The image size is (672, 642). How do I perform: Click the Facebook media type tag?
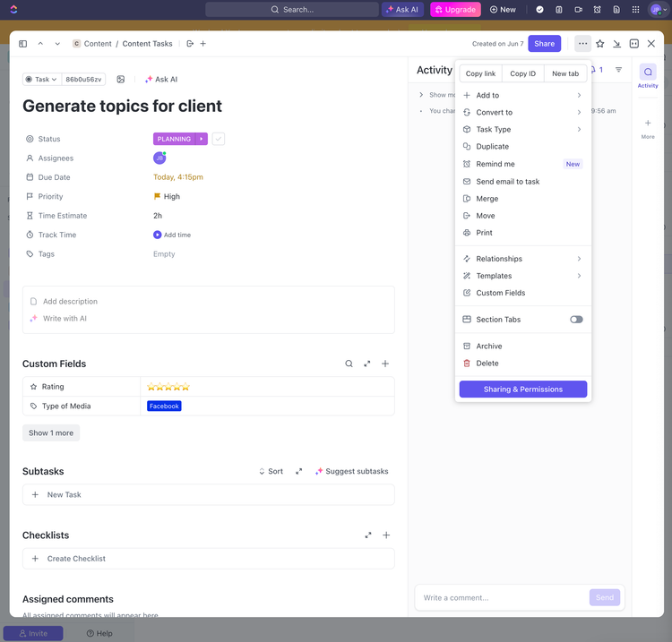tap(164, 406)
